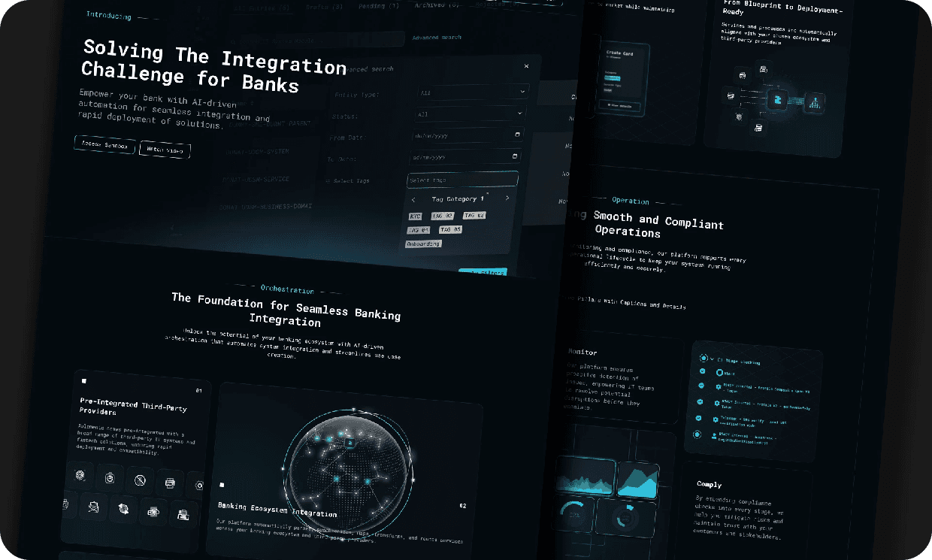Go to next tag category chevron
932x560 pixels.
(x=507, y=198)
